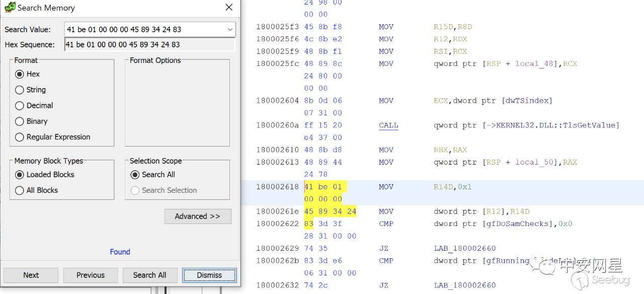This screenshot has height=294, width=644.
Task: Open the Search Value dropdown arrow
Action: (230, 30)
